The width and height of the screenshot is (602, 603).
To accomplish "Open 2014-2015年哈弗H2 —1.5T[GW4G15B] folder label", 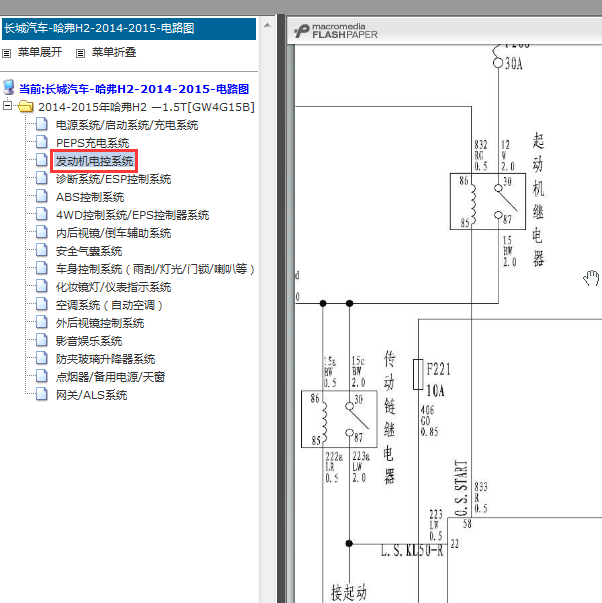I will 146,107.
